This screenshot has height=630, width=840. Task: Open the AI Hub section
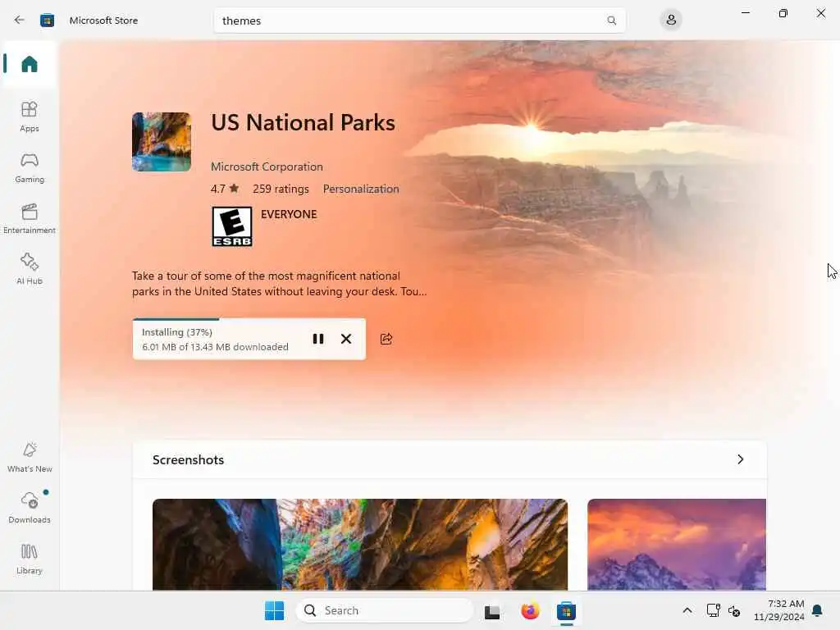tap(30, 269)
